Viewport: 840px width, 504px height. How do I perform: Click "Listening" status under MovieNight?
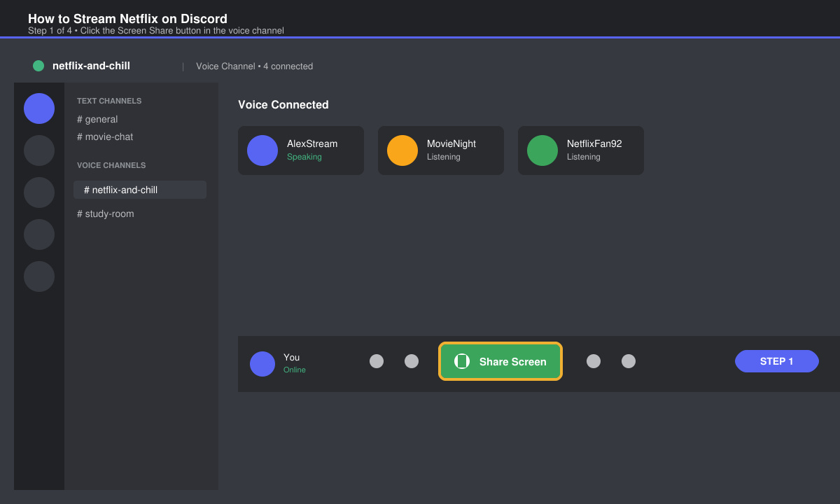pos(444,157)
